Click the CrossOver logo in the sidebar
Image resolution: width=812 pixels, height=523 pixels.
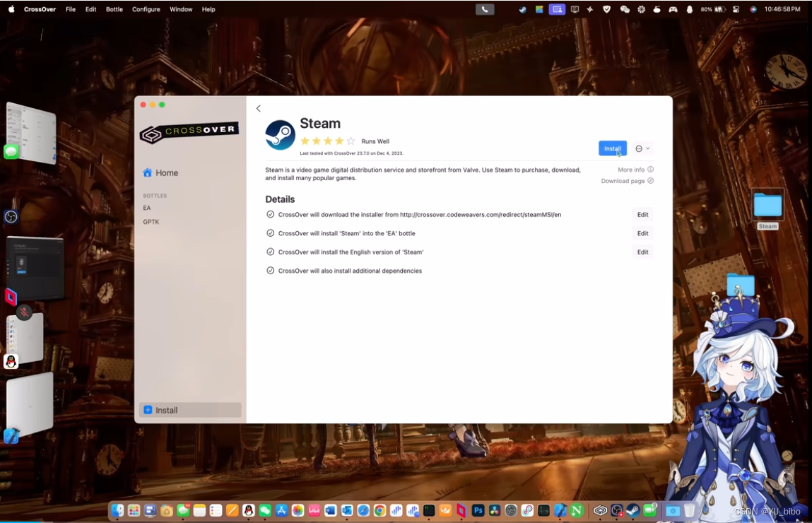pos(189,133)
